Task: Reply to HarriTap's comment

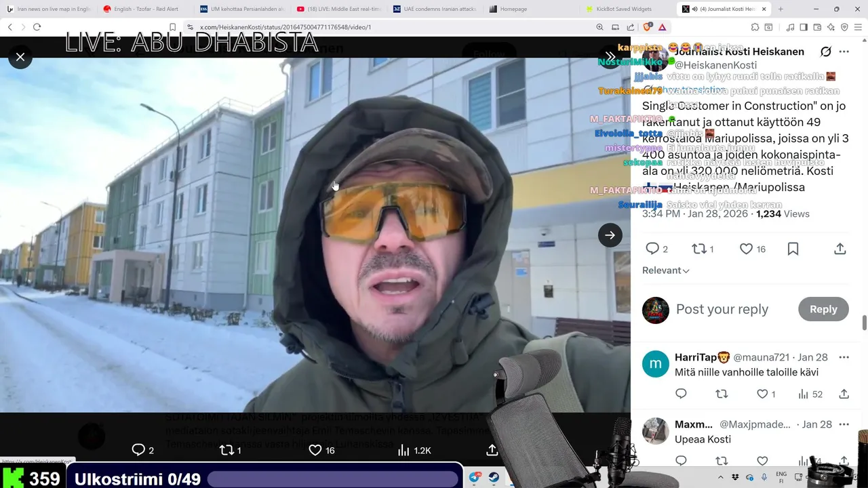Action: coord(681,394)
